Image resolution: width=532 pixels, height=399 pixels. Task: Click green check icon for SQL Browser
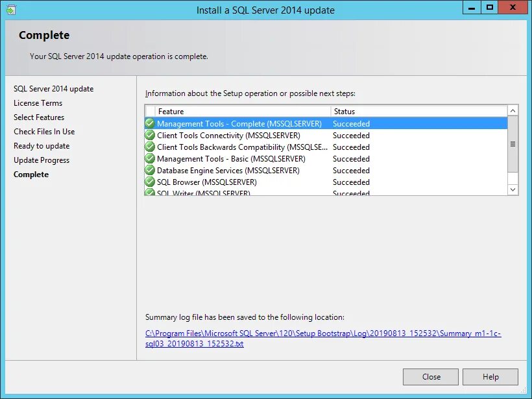150,182
